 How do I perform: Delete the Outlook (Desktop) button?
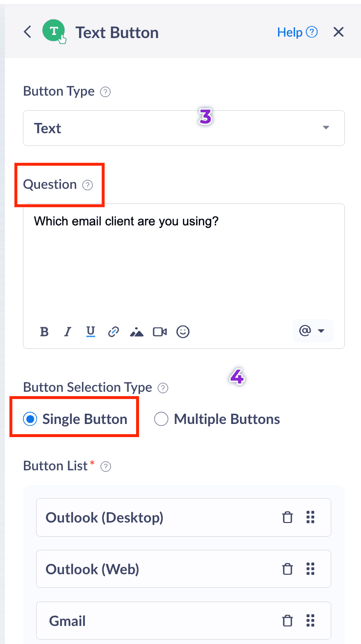point(288,517)
